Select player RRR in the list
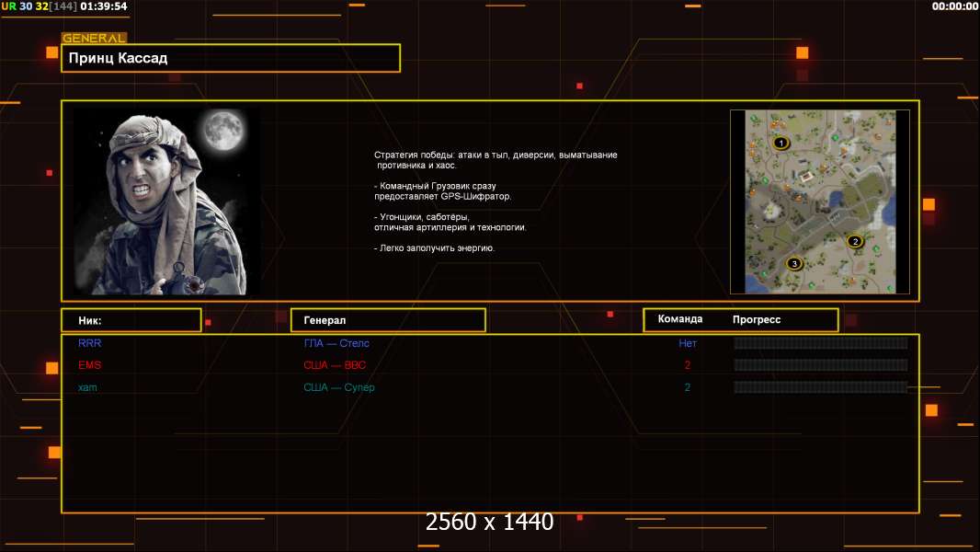This screenshot has width=980, height=552. 89,343
